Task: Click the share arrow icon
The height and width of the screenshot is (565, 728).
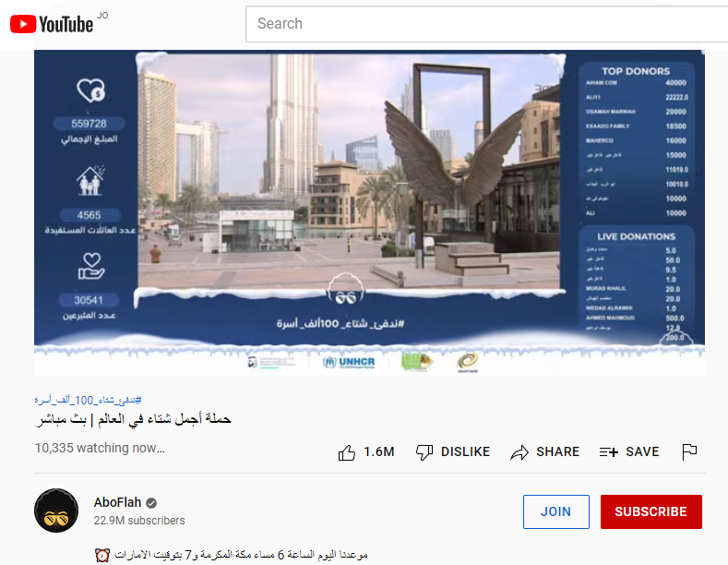Action: point(519,452)
